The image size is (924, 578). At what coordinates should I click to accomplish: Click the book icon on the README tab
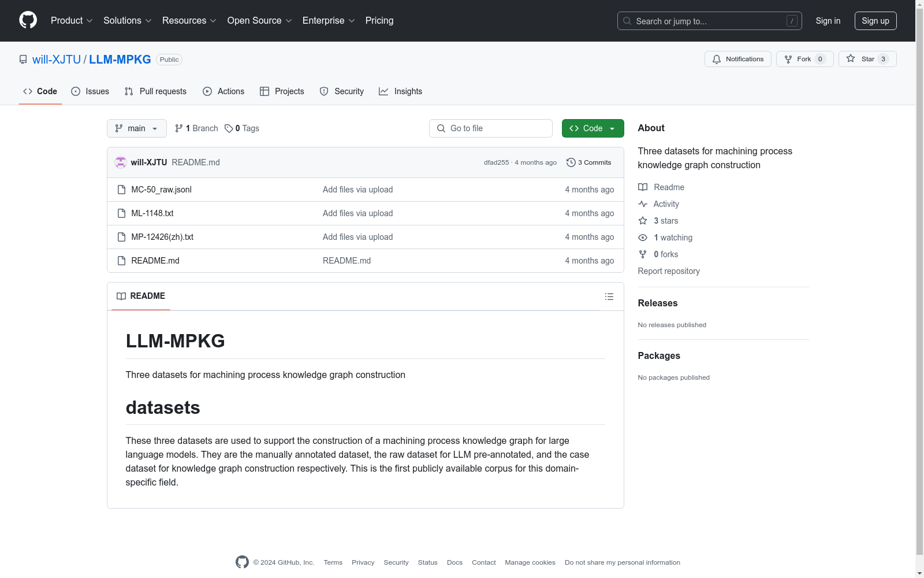coord(121,296)
